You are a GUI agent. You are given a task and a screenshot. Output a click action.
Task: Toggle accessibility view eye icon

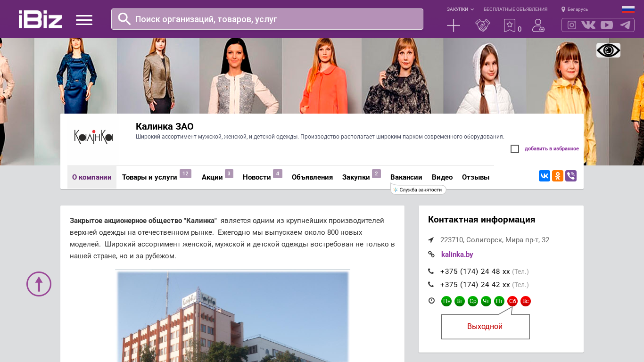(x=608, y=50)
